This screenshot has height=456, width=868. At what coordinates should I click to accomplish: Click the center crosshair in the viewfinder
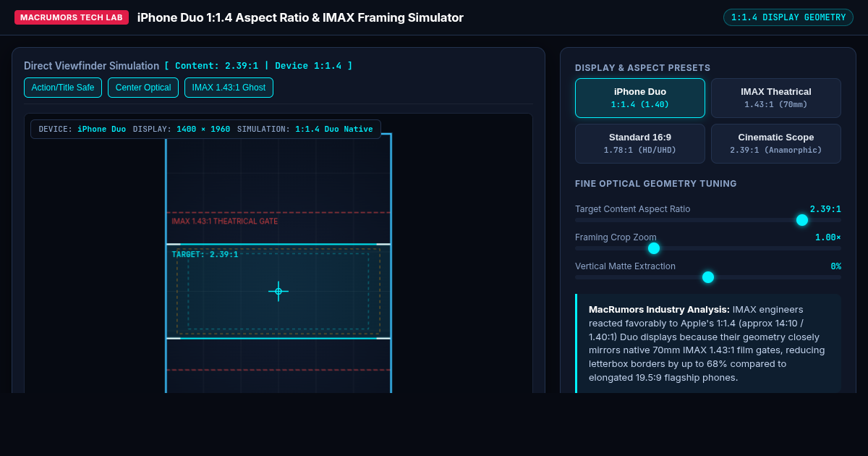coord(278,291)
